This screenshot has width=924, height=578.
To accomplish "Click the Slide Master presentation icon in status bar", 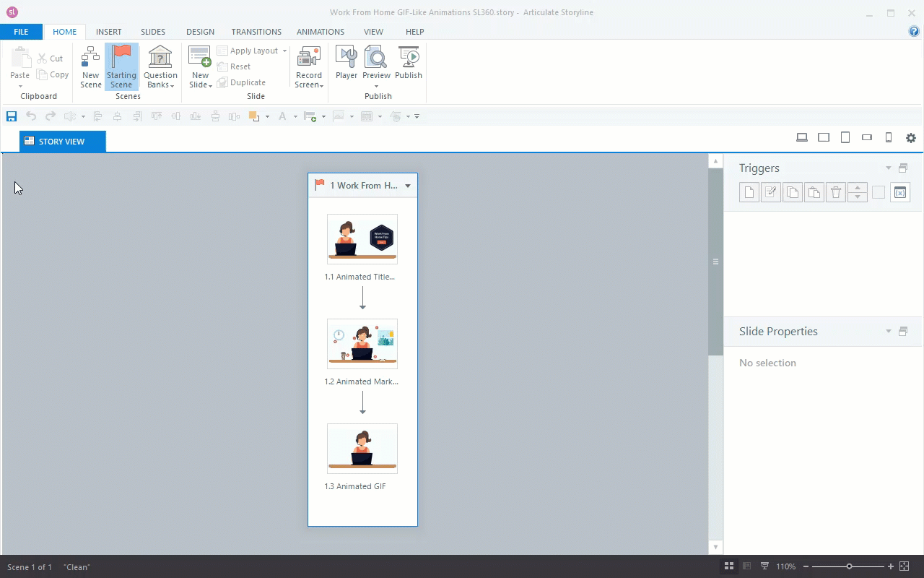I will click(x=764, y=566).
